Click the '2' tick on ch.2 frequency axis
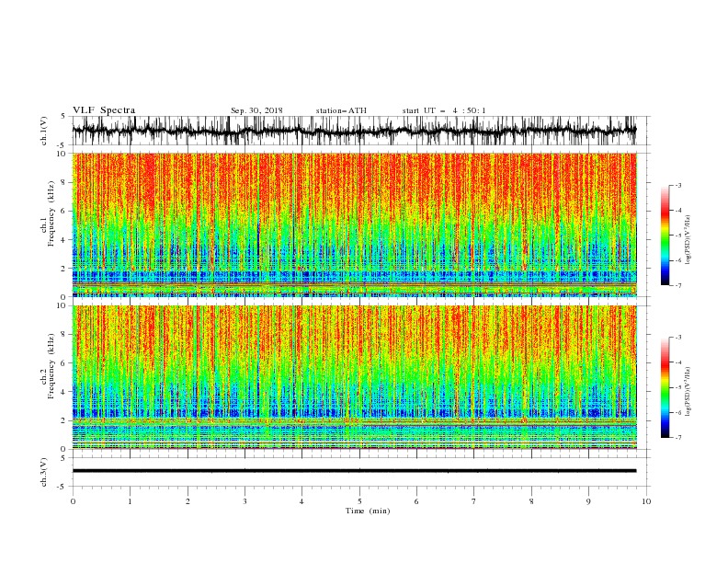 click(x=63, y=420)
